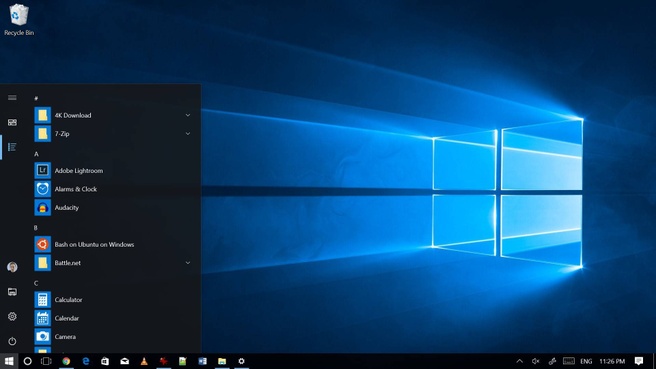Toggle the muted volume icon

tap(536, 361)
